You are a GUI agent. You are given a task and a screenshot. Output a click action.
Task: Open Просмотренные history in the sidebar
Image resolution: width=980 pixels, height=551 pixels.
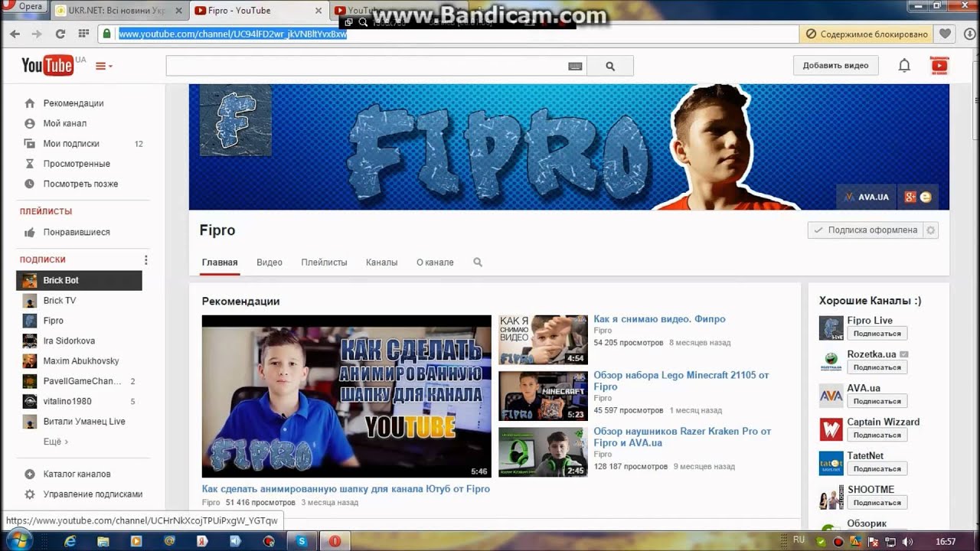[x=77, y=164]
